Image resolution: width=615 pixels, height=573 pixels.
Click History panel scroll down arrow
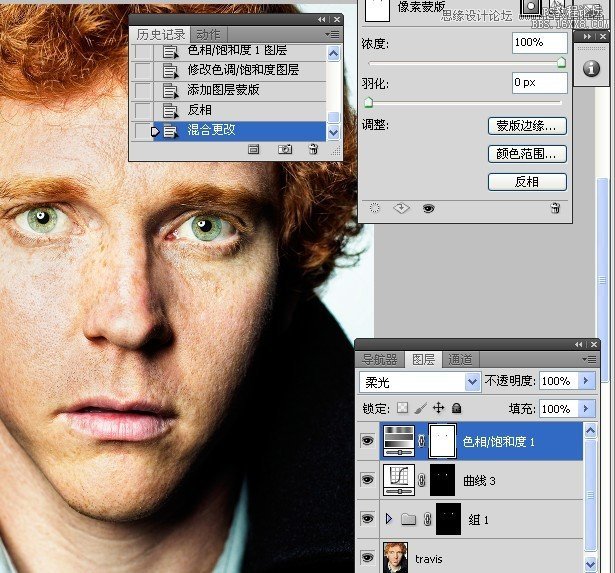click(x=333, y=133)
